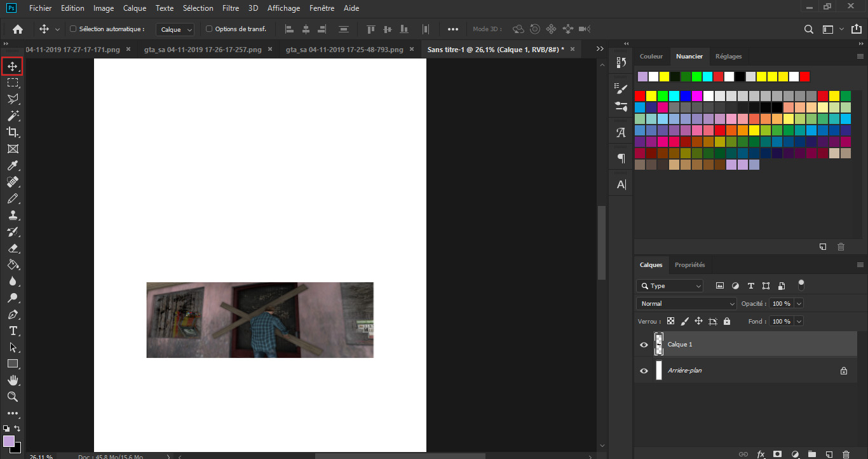Select the Path Selection tool
The width and height of the screenshot is (868, 459).
click(12, 347)
